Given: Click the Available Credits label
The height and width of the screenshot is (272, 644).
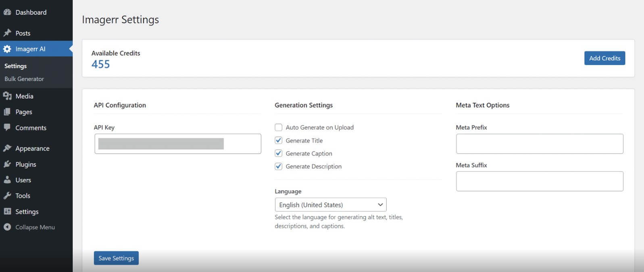Looking at the screenshot, I should coord(116,53).
